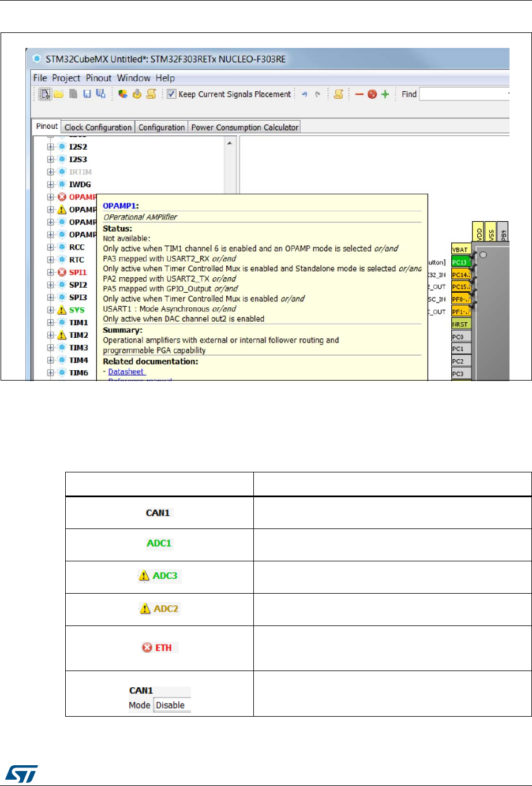Expand the SPI3 tree node
Screen dimensions: 532x786
[51, 297]
